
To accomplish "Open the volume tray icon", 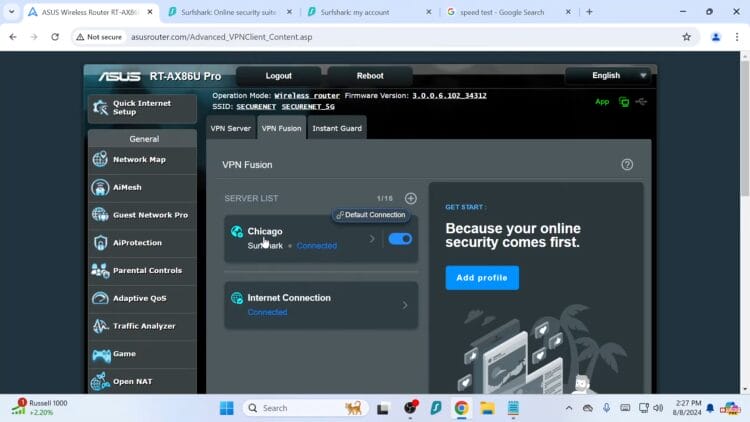I will [658, 408].
